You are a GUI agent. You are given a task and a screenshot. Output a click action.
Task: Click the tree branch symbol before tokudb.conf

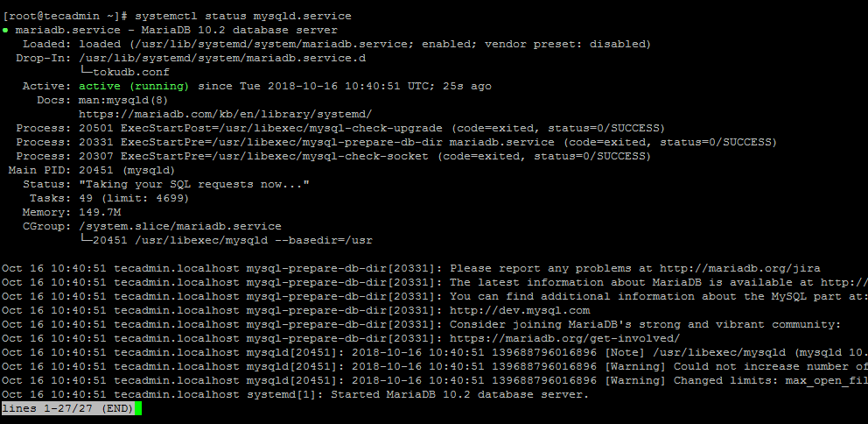point(85,72)
